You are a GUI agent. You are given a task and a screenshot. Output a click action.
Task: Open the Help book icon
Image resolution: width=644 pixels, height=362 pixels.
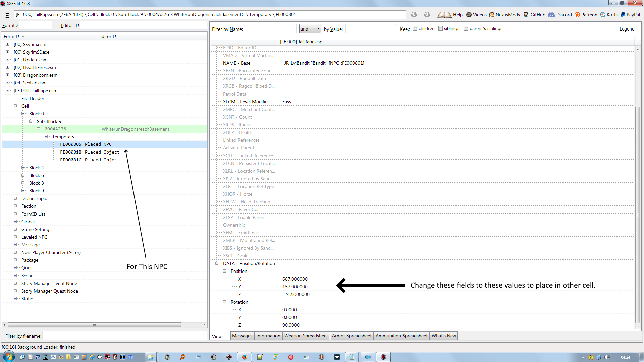(x=444, y=15)
